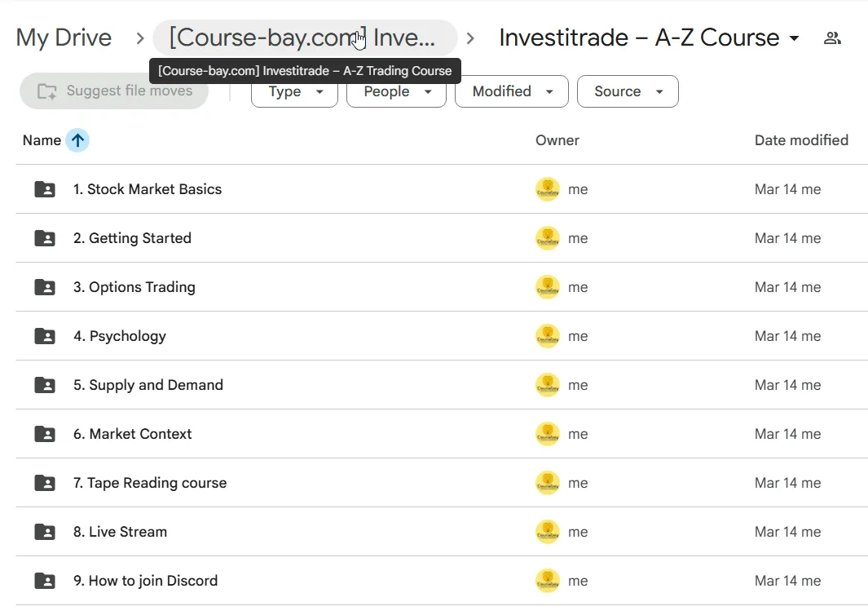Open the Modified filter dropdown

(x=512, y=91)
